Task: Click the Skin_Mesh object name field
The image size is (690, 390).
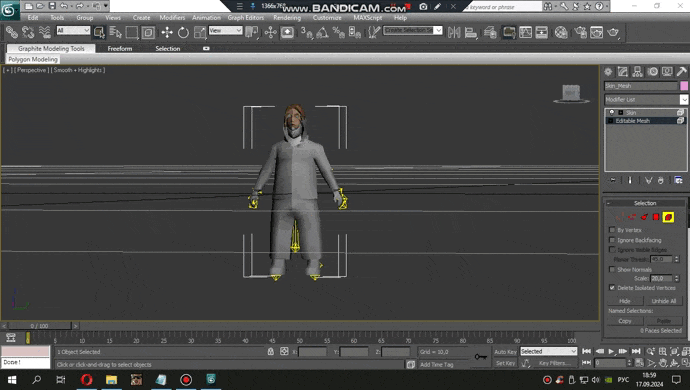Action: click(641, 86)
